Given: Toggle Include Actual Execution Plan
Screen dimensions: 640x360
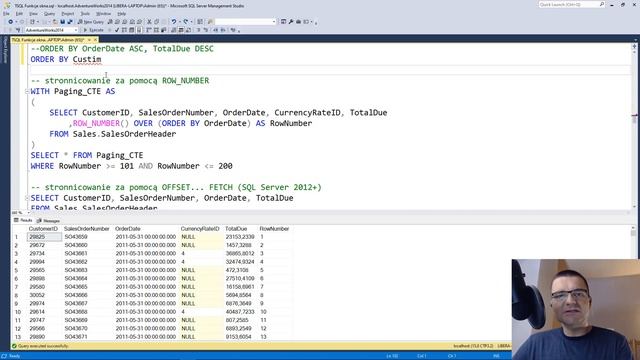Looking at the screenshot, I should [149, 30].
